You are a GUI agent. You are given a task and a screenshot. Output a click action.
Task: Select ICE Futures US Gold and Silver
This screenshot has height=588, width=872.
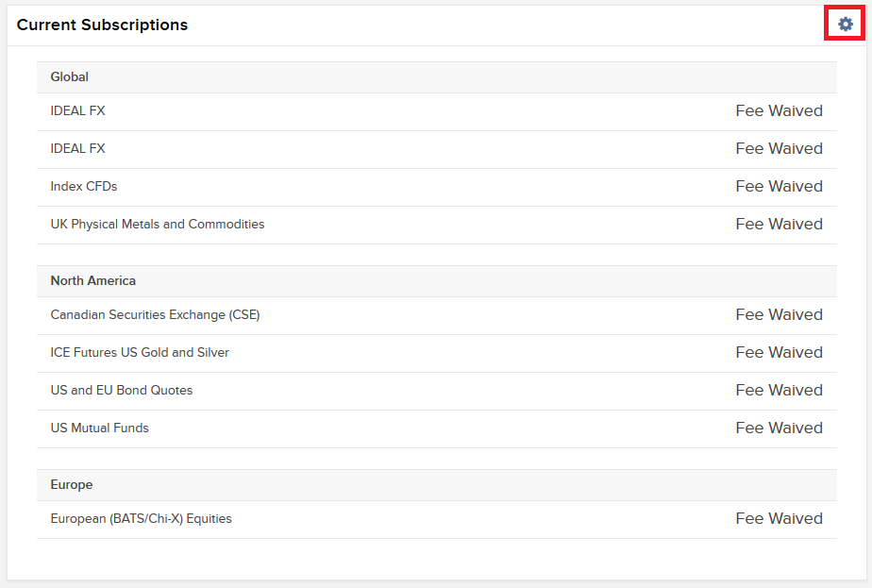click(x=140, y=353)
